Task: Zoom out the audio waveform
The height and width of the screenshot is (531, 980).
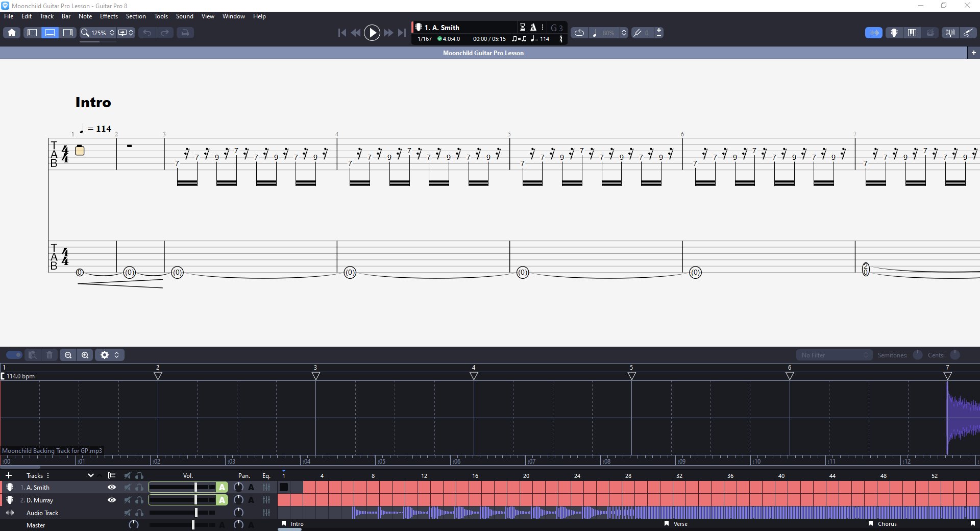Action: (68, 355)
